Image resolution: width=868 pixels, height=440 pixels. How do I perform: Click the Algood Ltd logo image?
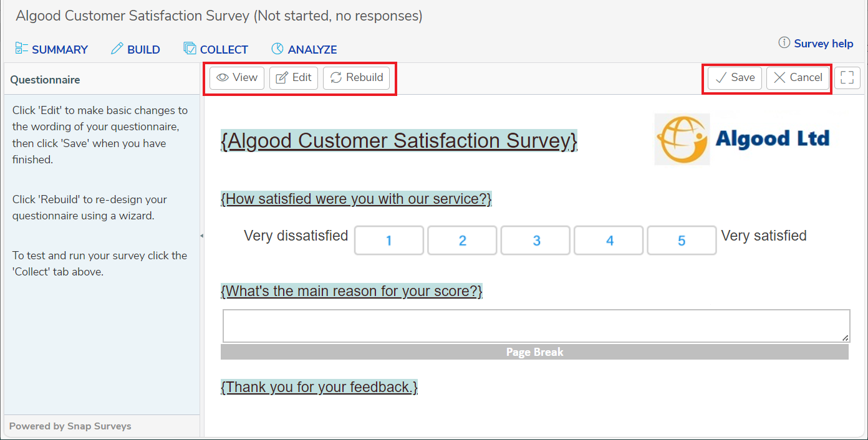(742, 139)
